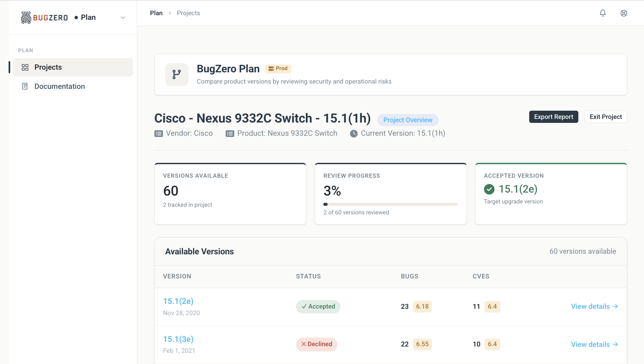Click the STATUS column header
Image resolution: width=644 pixels, height=364 pixels.
308,276
